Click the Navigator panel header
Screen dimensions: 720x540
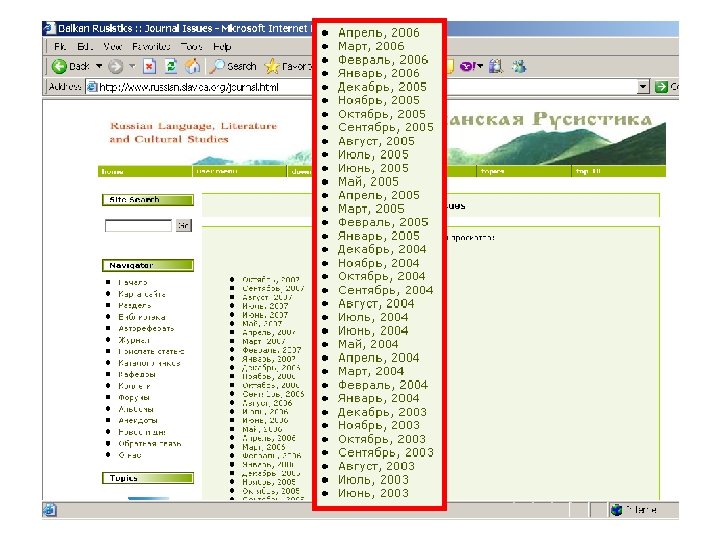148,265
